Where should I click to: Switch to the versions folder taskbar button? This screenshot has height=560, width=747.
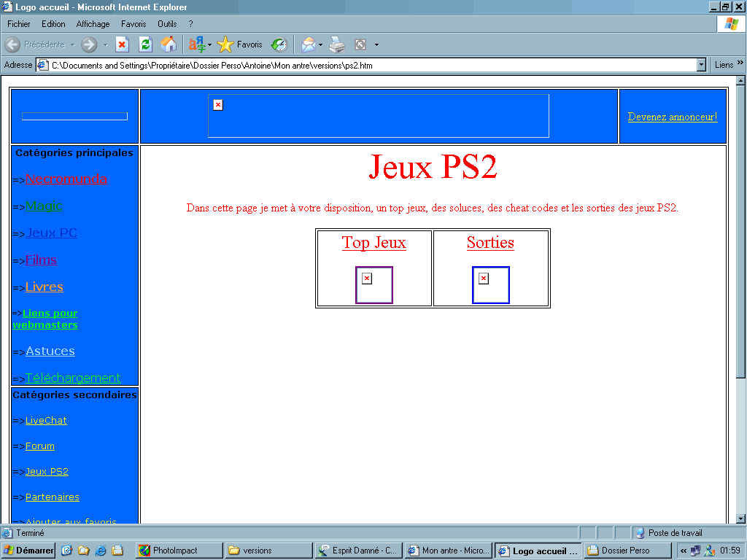268,551
